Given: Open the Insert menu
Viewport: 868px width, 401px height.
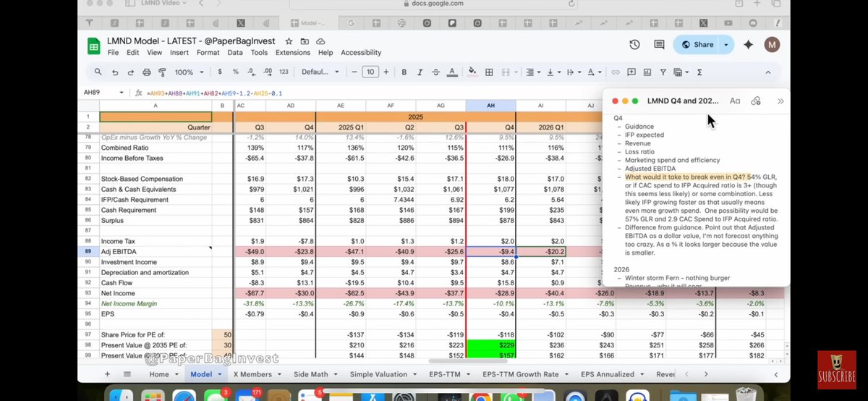Looking at the screenshot, I should 179,53.
